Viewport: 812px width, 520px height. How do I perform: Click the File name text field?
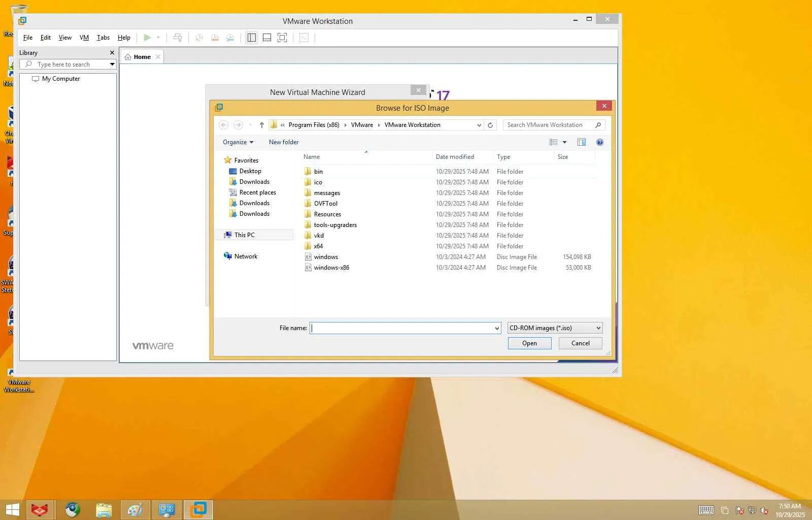[402, 328]
